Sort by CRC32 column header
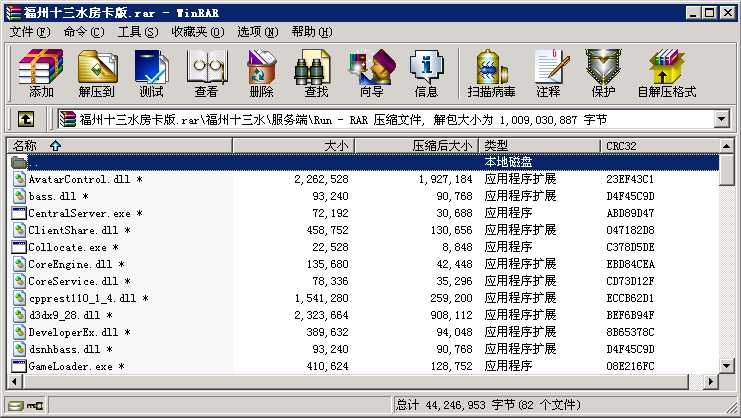 pyautogui.click(x=660, y=145)
